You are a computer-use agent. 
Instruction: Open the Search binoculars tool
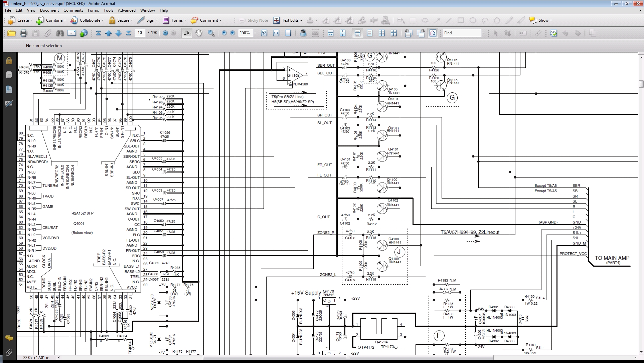coord(60,33)
